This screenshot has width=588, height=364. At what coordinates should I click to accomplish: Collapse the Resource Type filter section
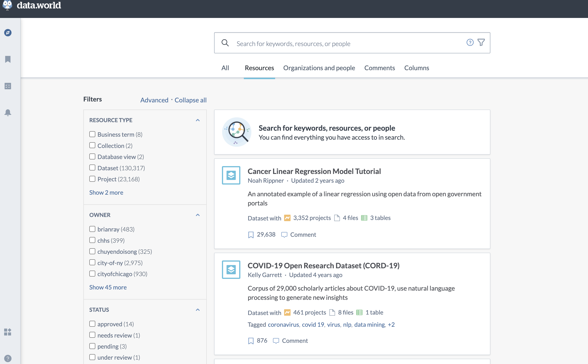pyautogui.click(x=198, y=120)
